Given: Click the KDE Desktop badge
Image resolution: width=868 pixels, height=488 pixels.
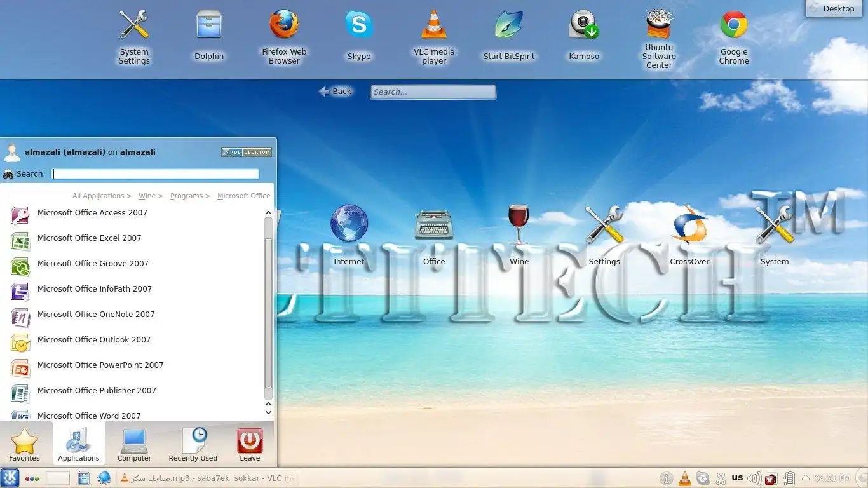Looking at the screenshot, I should (x=246, y=152).
